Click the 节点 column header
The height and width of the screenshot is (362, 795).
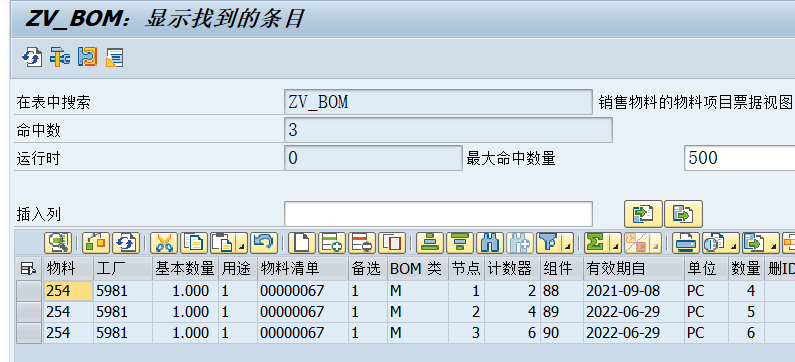click(466, 269)
